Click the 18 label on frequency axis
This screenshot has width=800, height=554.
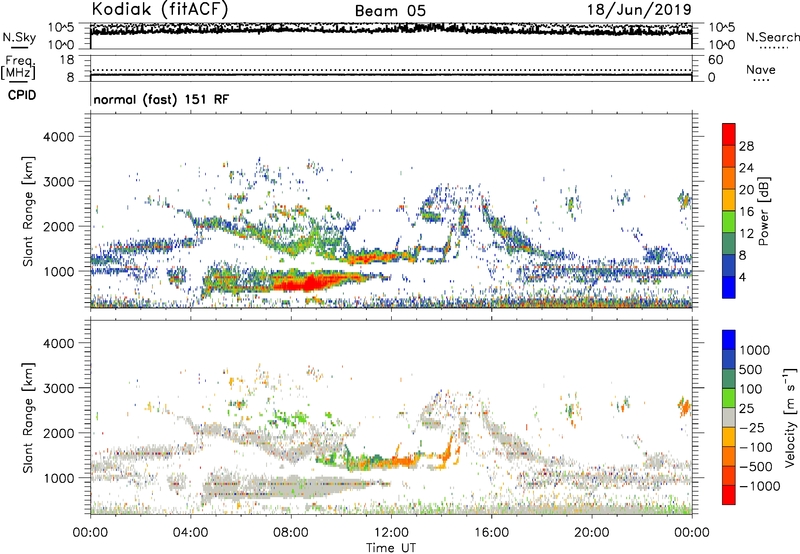67,60
